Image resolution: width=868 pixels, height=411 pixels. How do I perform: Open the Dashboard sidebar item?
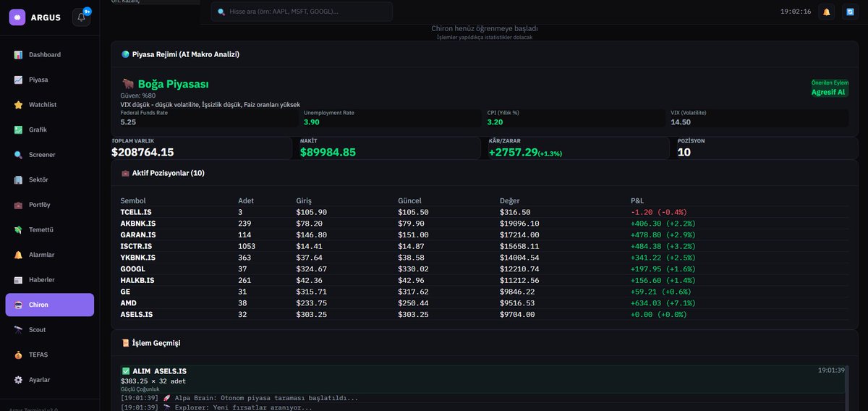click(49, 55)
